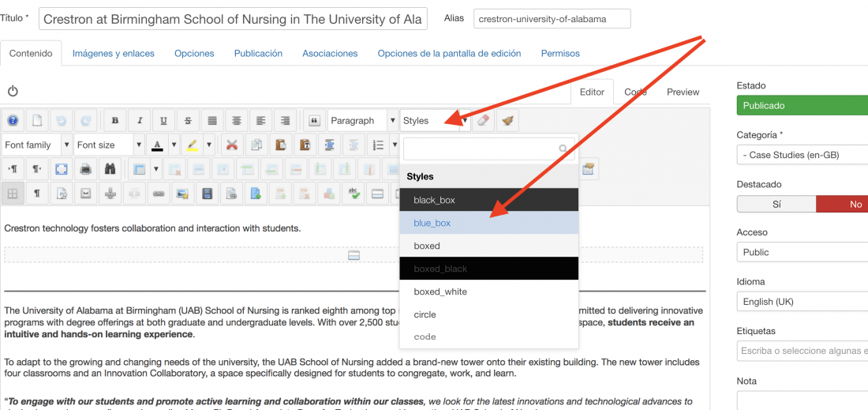Apply left alignment
This screenshot has width=868, height=410.
click(261, 120)
